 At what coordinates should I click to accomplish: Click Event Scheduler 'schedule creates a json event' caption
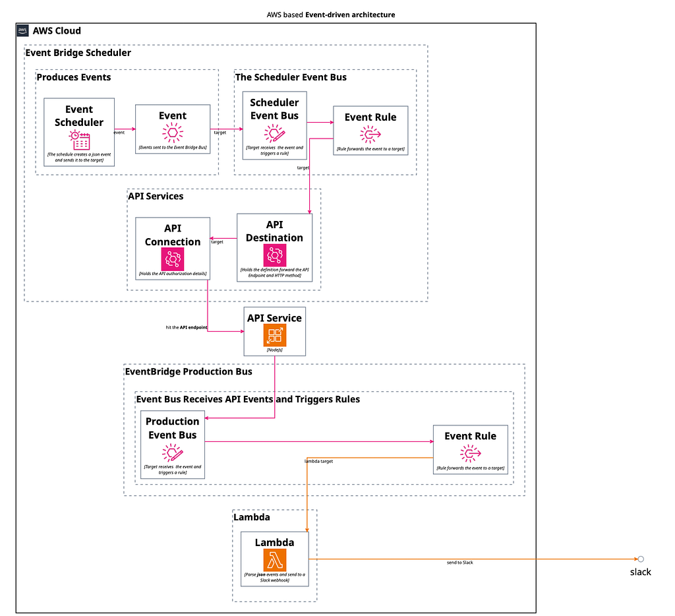point(79,157)
